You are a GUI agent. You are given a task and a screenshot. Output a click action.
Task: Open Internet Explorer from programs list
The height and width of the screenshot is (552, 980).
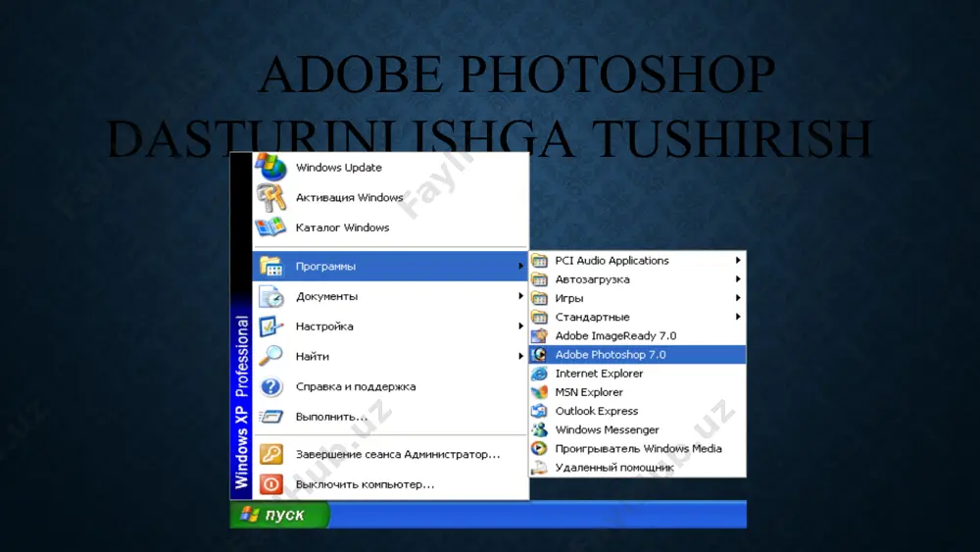tap(638, 374)
